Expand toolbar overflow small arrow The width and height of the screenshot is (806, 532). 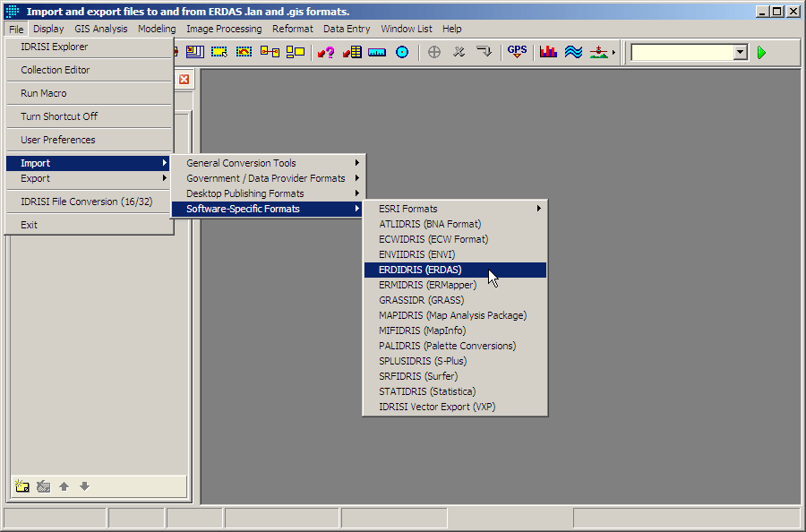pyautogui.click(x=613, y=53)
